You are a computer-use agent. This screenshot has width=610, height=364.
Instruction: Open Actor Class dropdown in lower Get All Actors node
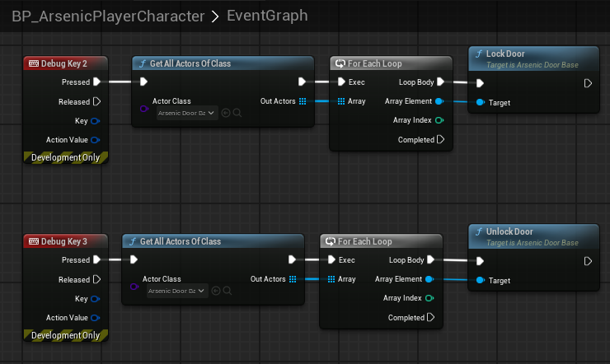[177, 291]
